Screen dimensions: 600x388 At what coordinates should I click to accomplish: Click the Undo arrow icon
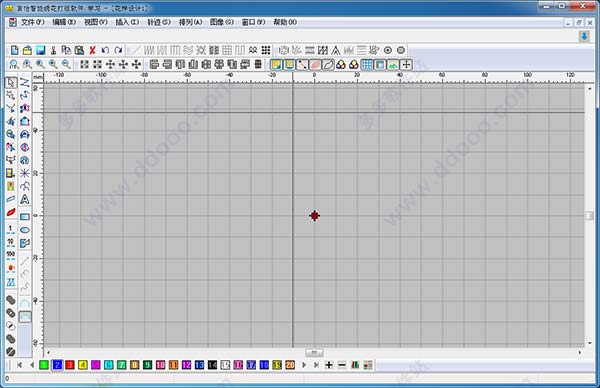[x=105, y=50]
